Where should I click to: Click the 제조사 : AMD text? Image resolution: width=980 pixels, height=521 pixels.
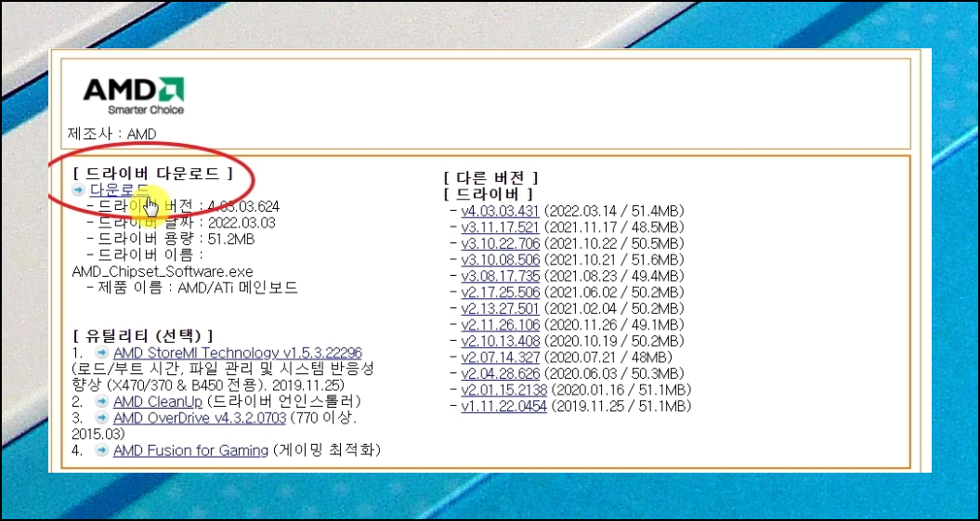[111, 135]
